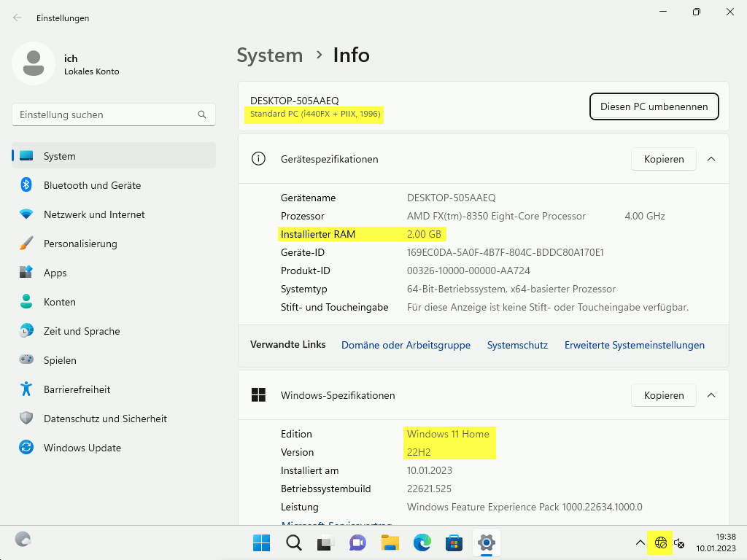The image size is (747, 560).
Task: Click the Betriebssystembuild value 22621.525
Action: (429, 489)
